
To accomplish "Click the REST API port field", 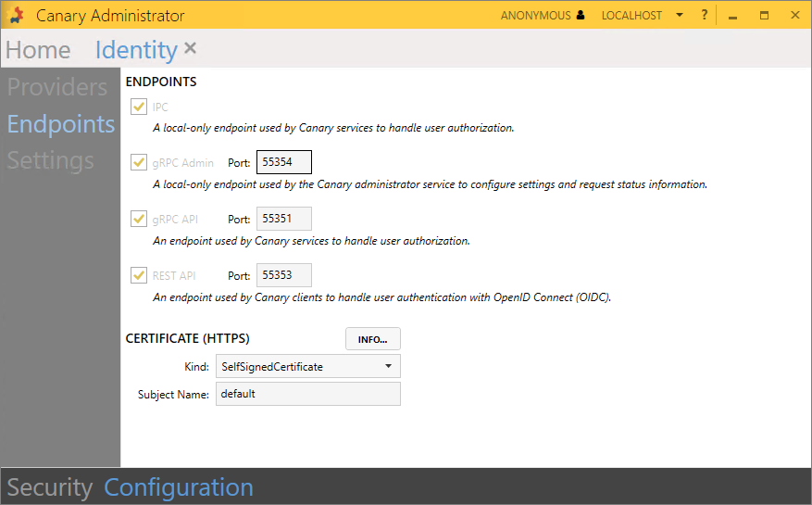I will [283, 275].
